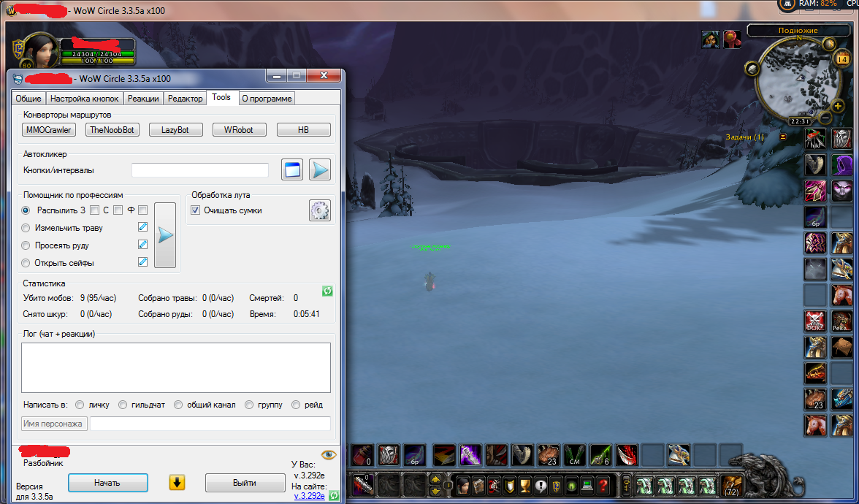Image resolution: width=859 pixels, height=504 pixels.
Task: Zoom in the minimap with plus button
Action: pos(838,106)
